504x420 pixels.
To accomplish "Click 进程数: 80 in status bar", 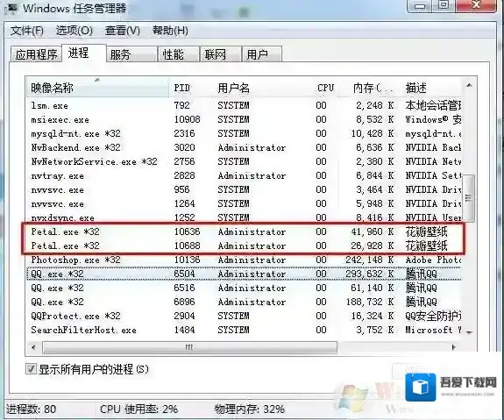I will (32, 409).
